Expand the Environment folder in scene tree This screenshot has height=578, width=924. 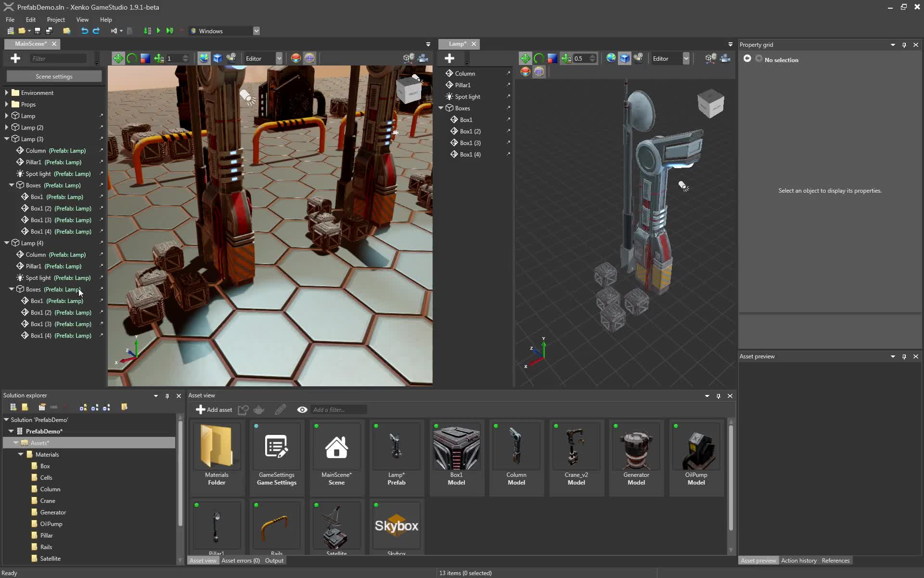pos(7,92)
